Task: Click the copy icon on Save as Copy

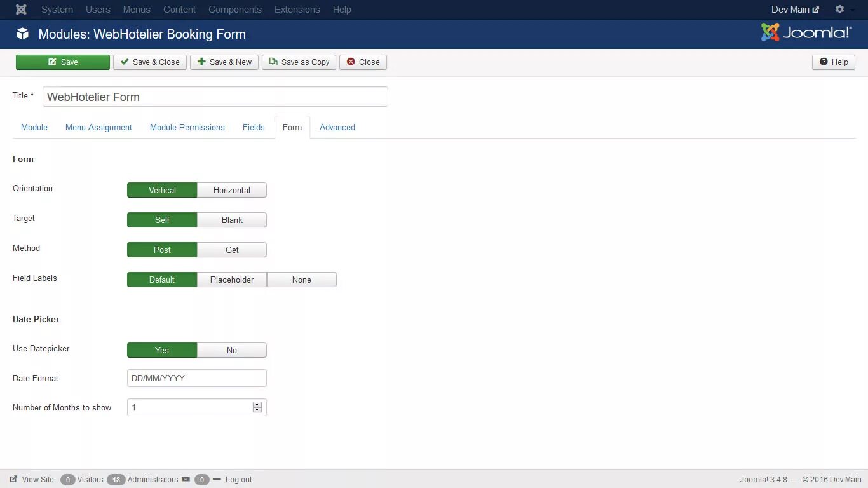Action: pos(273,62)
